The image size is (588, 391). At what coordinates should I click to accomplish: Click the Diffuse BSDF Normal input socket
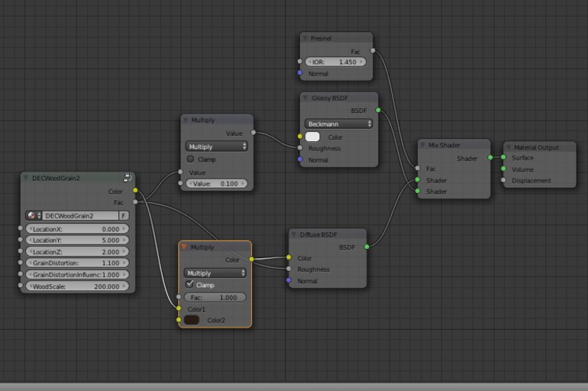click(289, 280)
